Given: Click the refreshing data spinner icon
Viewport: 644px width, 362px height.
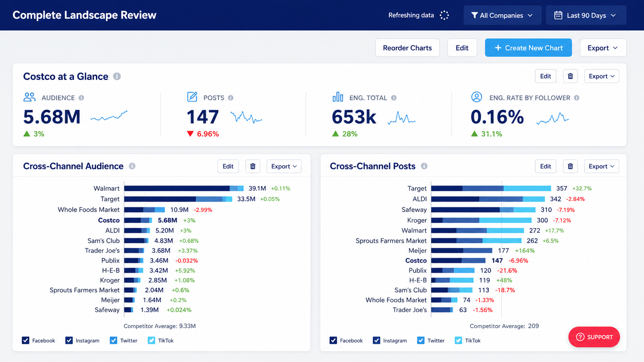Looking at the screenshot, I should 444,15.
